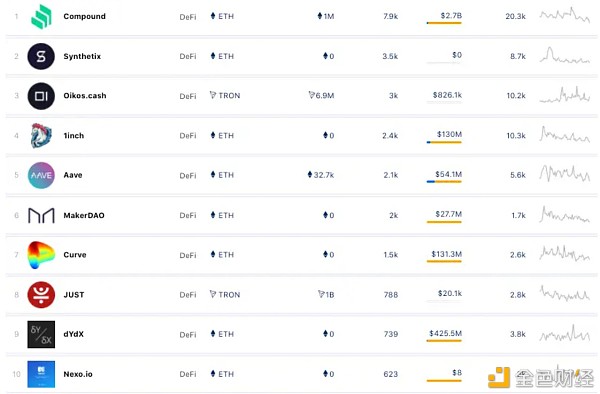The width and height of the screenshot is (600, 394).
Task: Select the 1inch unicorn logo
Action: pos(41,136)
